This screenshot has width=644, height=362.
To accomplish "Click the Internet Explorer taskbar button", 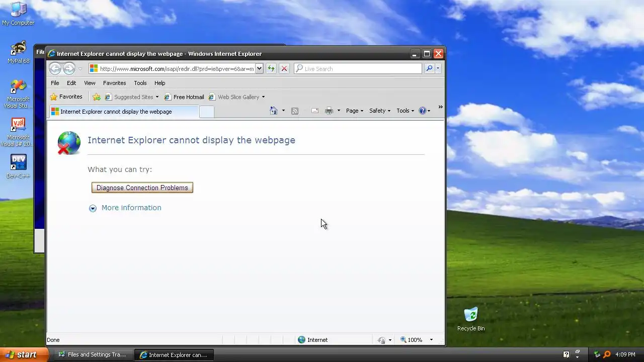I will coord(174,354).
